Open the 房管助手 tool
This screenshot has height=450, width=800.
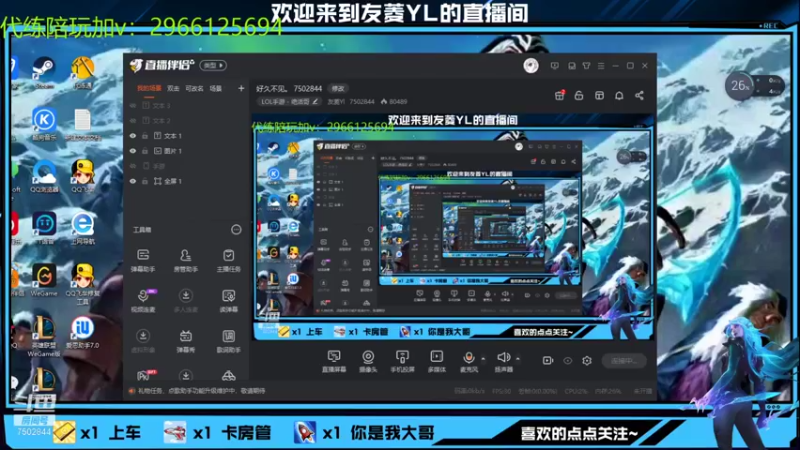tap(186, 260)
